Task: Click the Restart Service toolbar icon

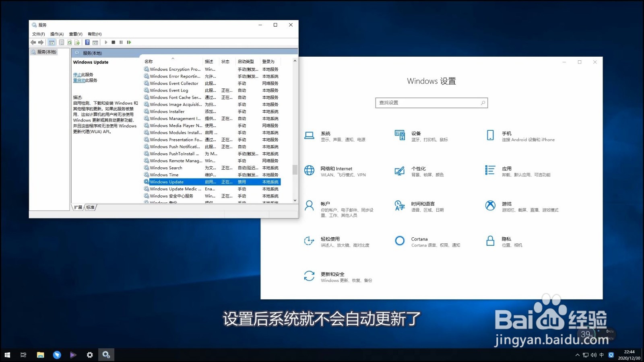Action: tap(128, 42)
